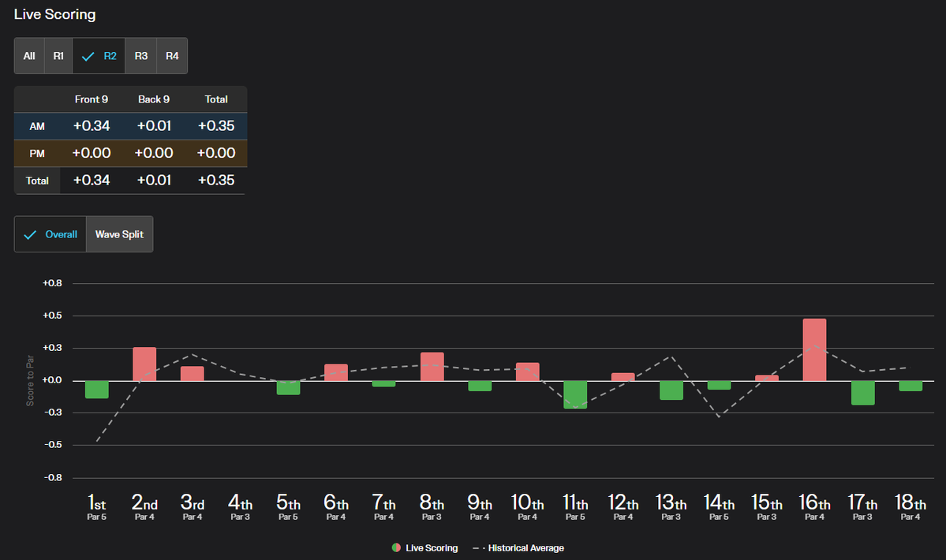
Task: Click the 1st hole Par 5 axis label
Action: tap(96, 506)
